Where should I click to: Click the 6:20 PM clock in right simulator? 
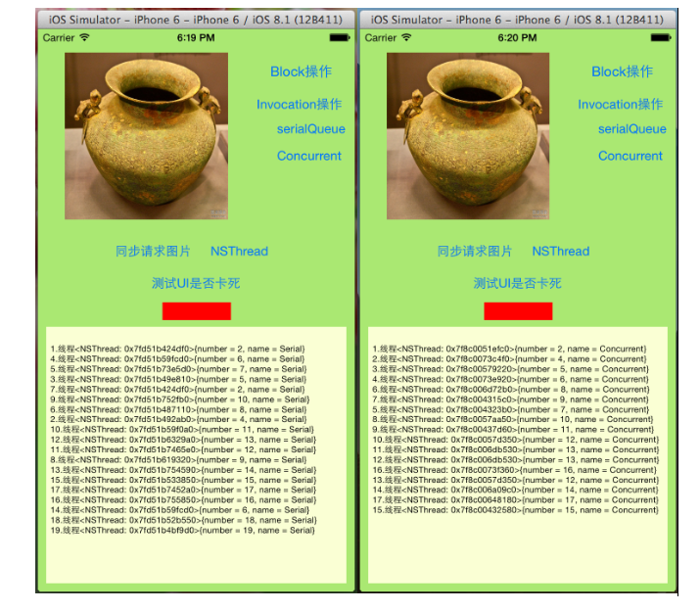(x=517, y=38)
